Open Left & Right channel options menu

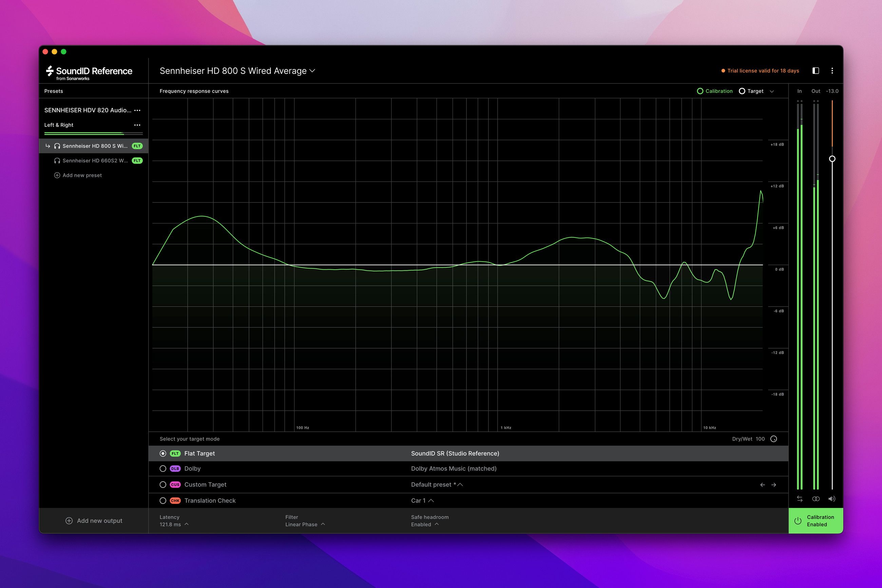(137, 125)
